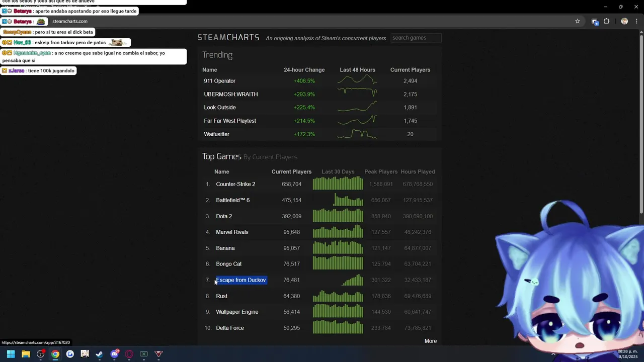Switch to Google Chrome taskbar icon
This screenshot has height=362, width=644.
[x=55, y=354]
